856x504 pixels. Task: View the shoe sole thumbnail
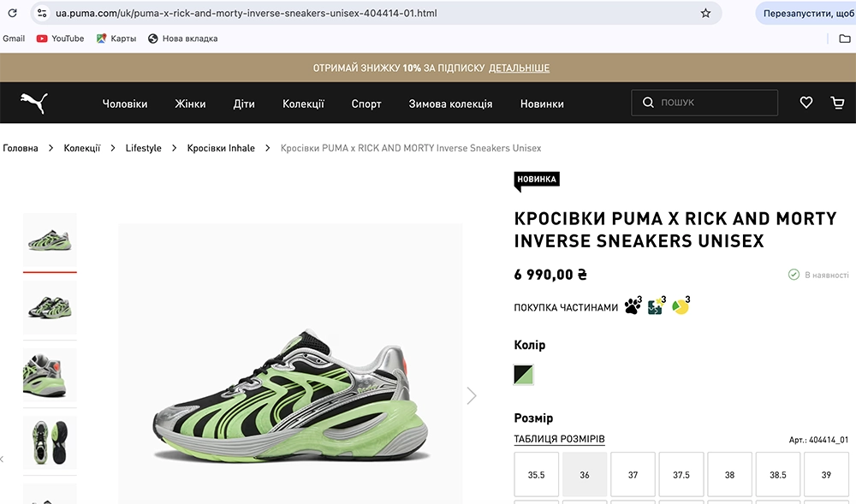[50, 442]
